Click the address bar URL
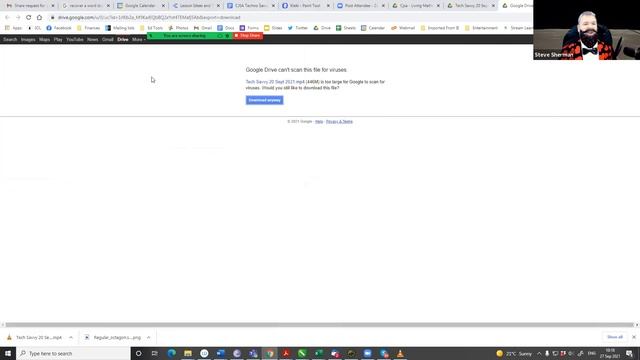This screenshot has height=360, width=640. (x=149, y=18)
